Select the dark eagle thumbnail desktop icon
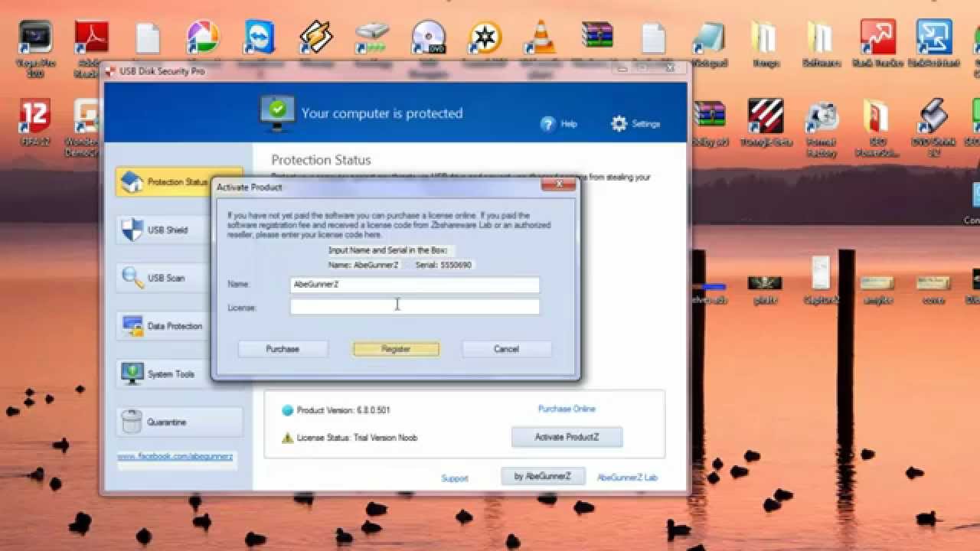The width and height of the screenshot is (980, 551). coord(765,283)
